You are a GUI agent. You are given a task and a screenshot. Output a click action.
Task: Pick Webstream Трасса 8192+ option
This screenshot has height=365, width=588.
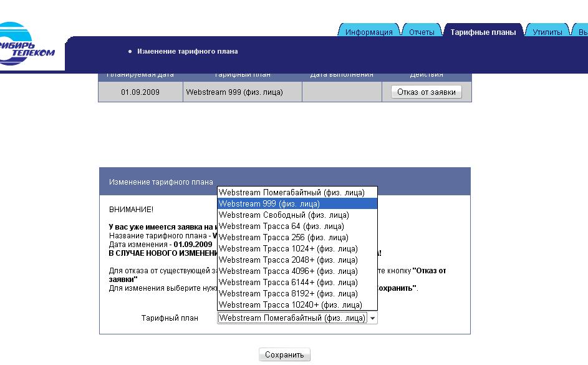tap(288, 294)
